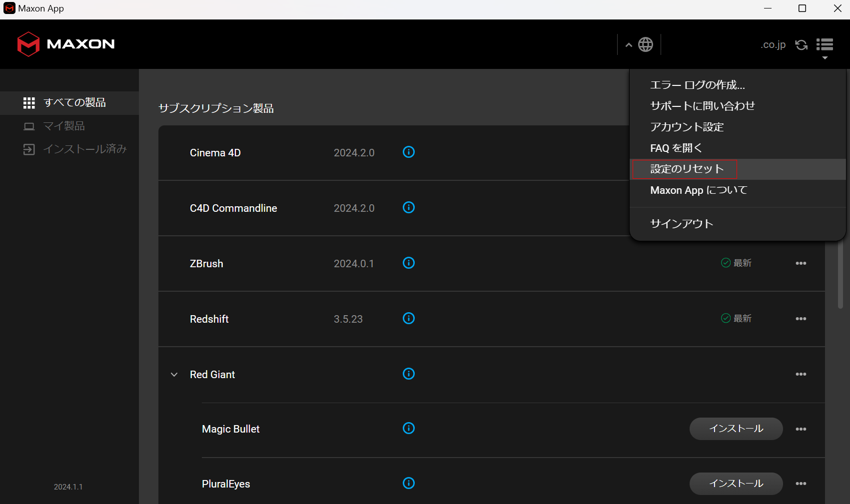Screen dimensions: 850x504
Task: Show info for C4D Commandline
Action: 409,207
